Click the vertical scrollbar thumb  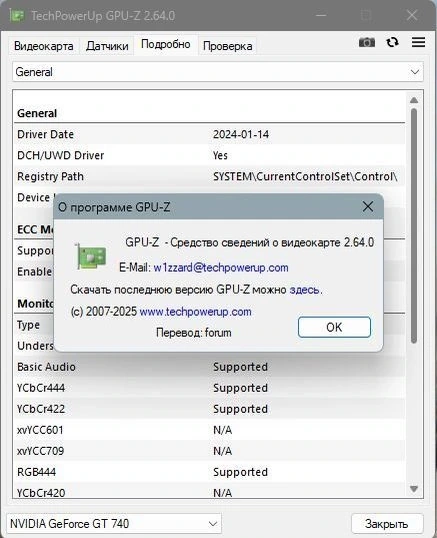414,226
